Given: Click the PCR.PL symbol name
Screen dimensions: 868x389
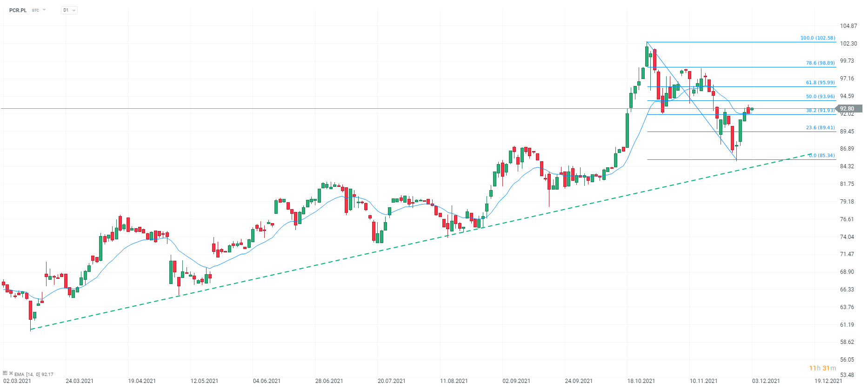Looking at the screenshot, I should 18,10.
